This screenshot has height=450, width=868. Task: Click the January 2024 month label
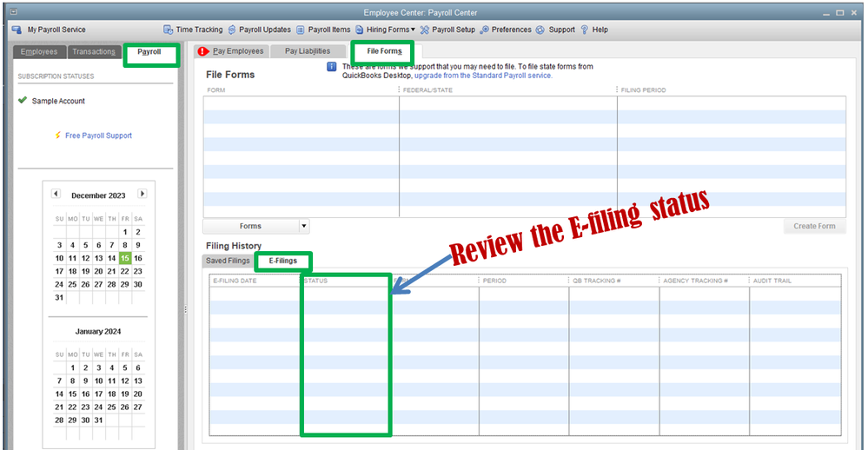pyautogui.click(x=98, y=331)
